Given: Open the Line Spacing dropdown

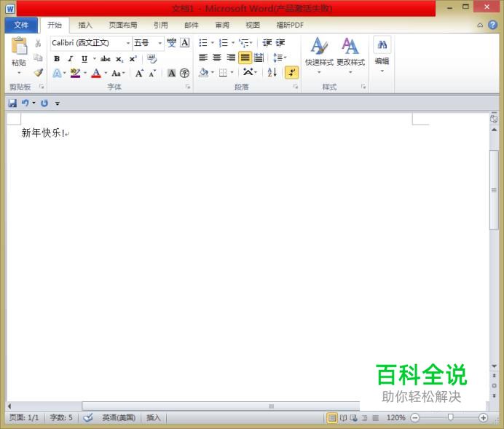Looking at the screenshot, I should tap(279, 58).
